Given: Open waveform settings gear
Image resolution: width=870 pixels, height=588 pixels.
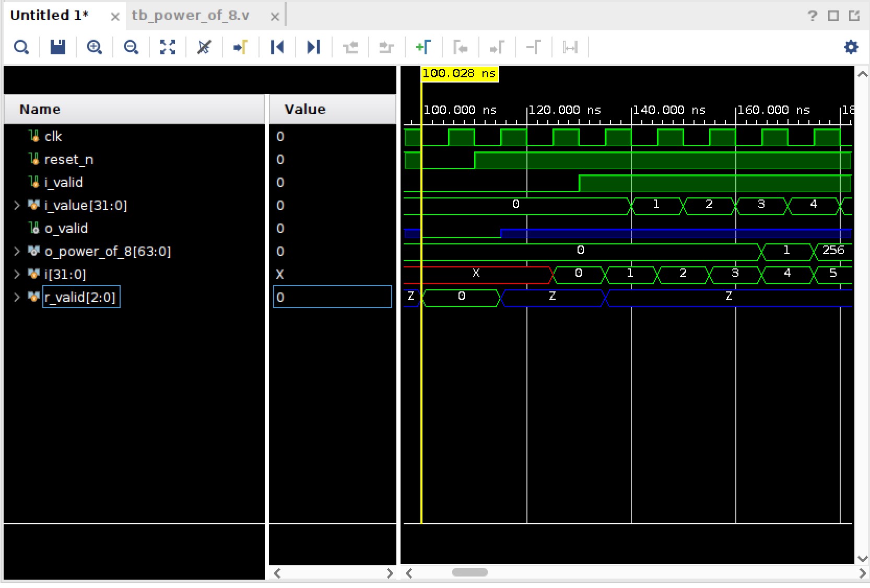Looking at the screenshot, I should tap(851, 48).
